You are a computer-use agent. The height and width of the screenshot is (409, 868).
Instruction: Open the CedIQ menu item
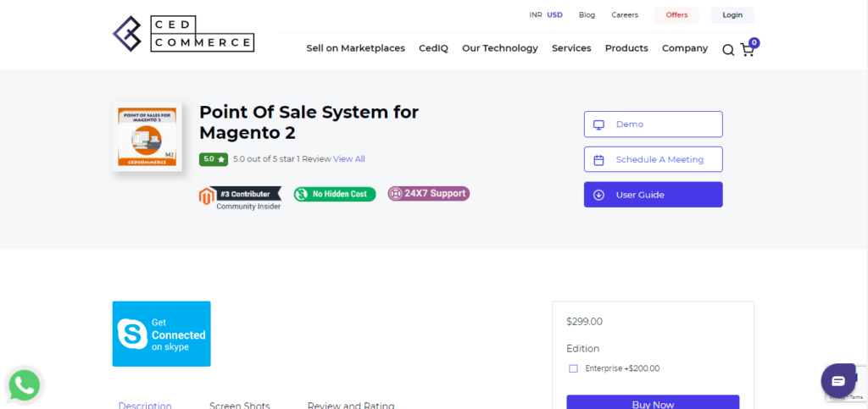pyautogui.click(x=433, y=48)
